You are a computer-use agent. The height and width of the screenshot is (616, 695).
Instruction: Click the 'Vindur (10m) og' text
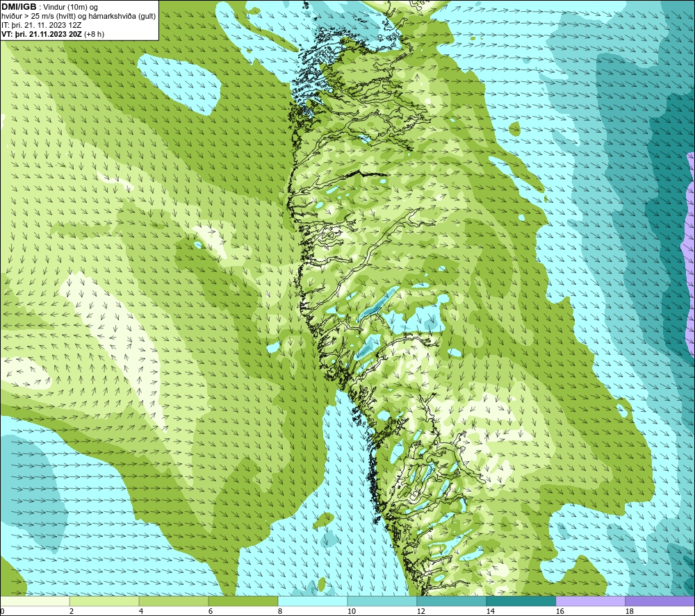click(x=71, y=7)
